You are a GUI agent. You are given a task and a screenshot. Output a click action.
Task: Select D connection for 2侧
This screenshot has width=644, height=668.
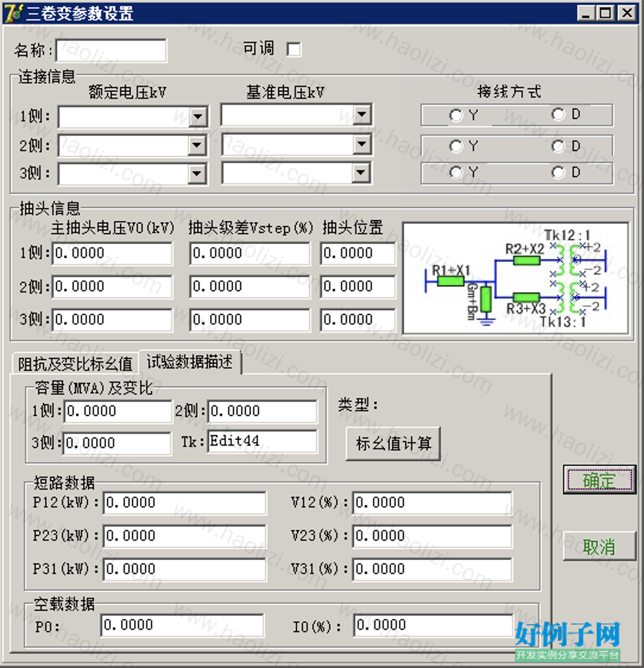pos(558,147)
